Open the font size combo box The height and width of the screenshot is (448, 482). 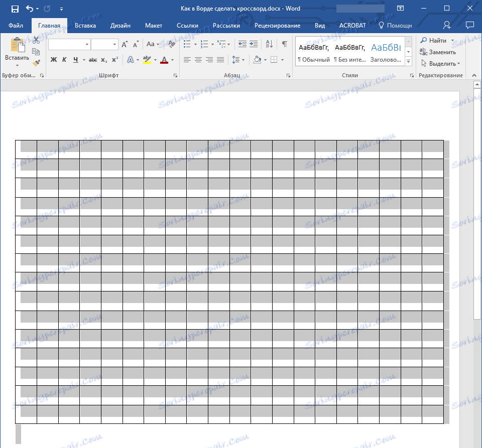pos(104,44)
